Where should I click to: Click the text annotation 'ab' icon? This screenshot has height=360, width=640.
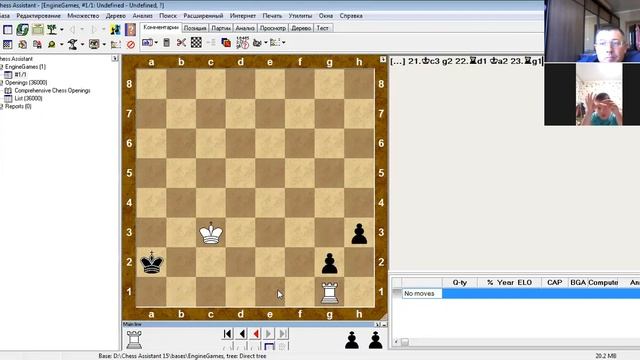pos(147,42)
